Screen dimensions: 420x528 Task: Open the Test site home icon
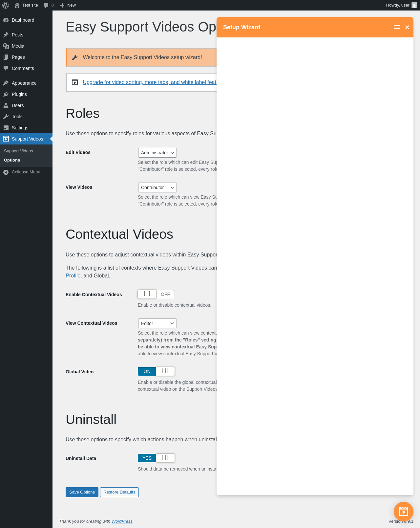click(17, 5)
